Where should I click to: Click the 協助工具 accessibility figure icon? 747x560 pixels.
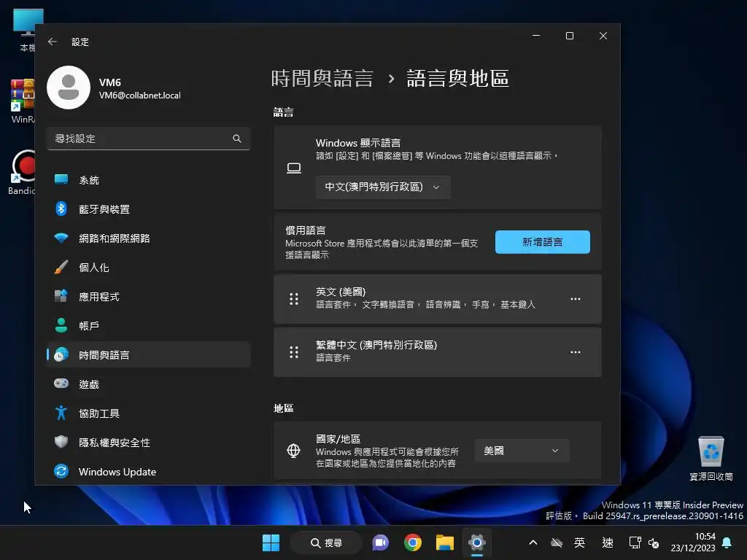pos(61,413)
